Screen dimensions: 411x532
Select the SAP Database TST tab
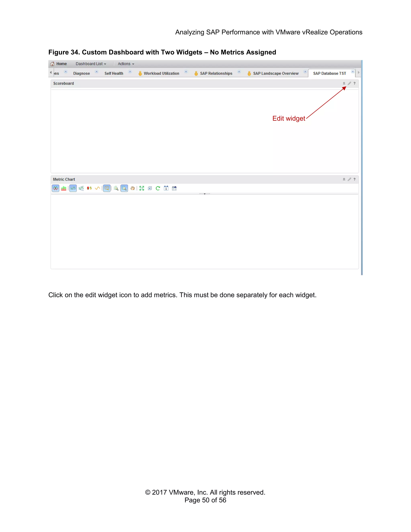[330, 73]
